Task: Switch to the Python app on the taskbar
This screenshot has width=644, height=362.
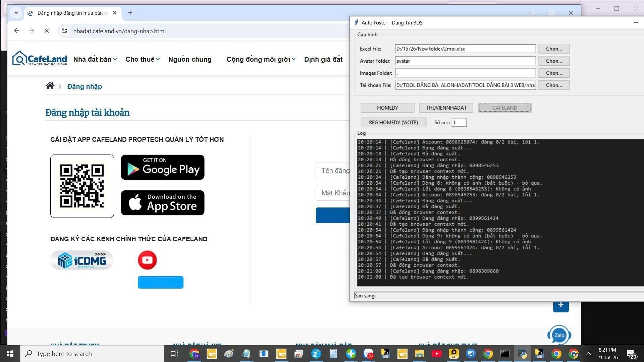Action: (522, 354)
